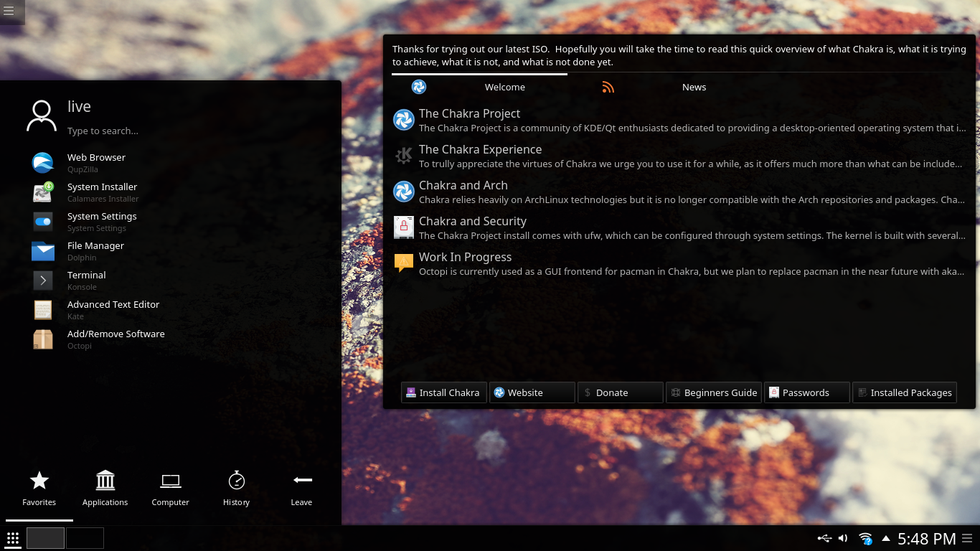Screen dimensions: 980x551
Task: Open System Settings toggle-shaped icon
Action: click(x=43, y=222)
